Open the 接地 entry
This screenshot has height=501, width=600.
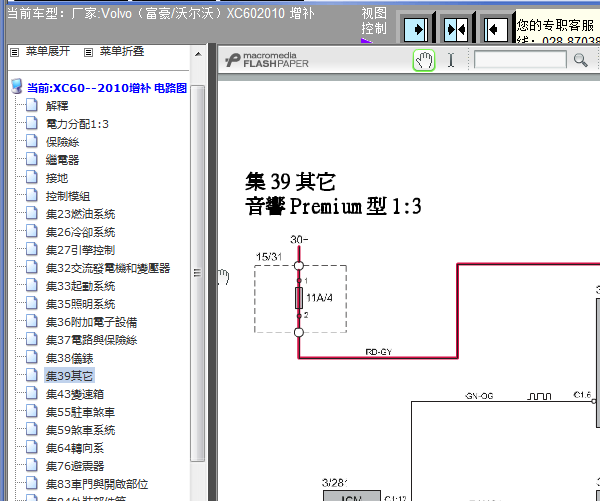[x=57, y=178]
